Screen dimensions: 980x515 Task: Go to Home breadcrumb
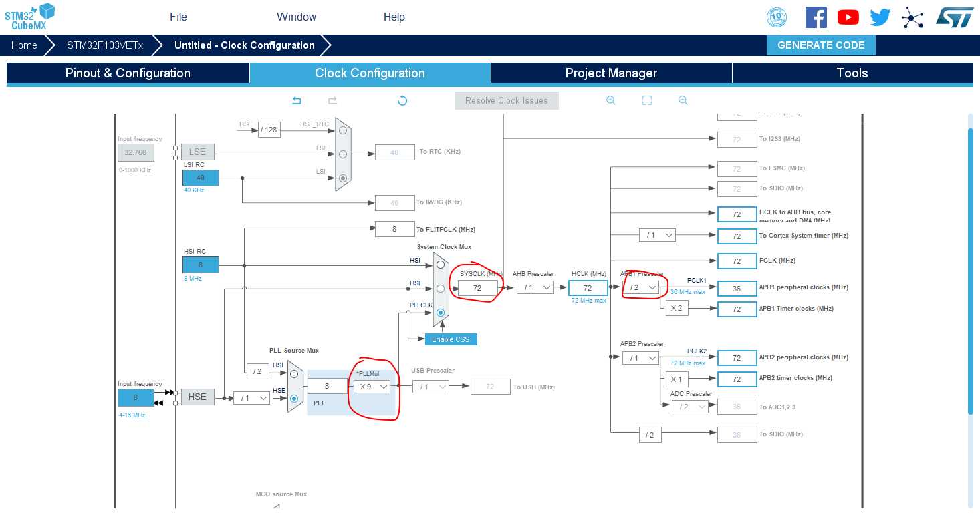(24, 45)
